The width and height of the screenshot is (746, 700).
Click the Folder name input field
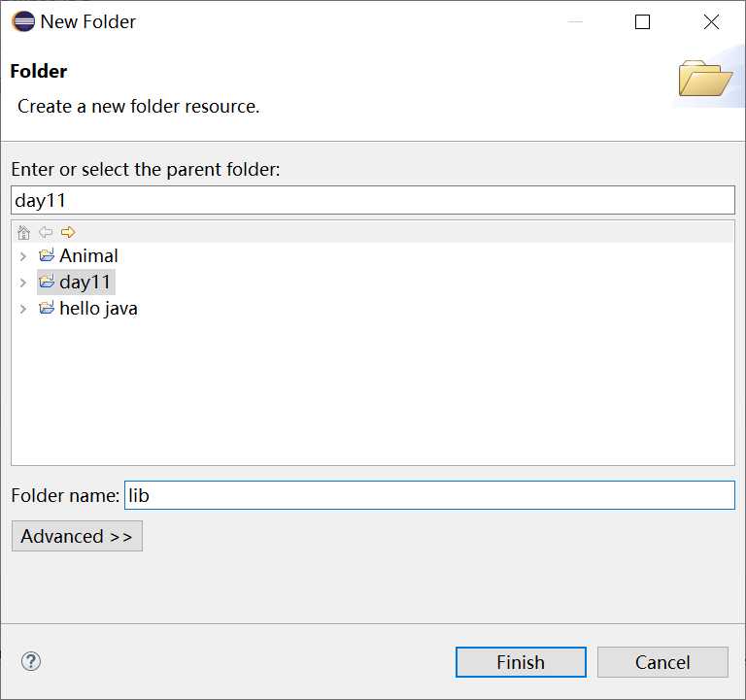pyautogui.click(x=429, y=495)
